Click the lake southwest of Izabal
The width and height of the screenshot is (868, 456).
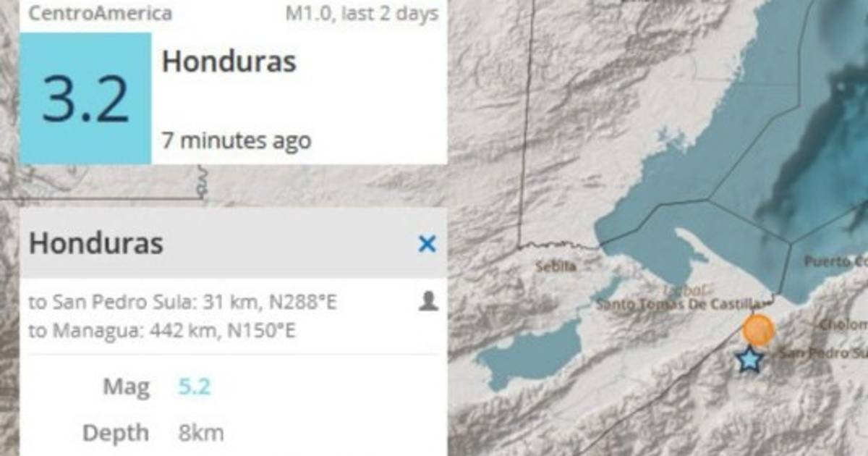(x=530, y=355)
